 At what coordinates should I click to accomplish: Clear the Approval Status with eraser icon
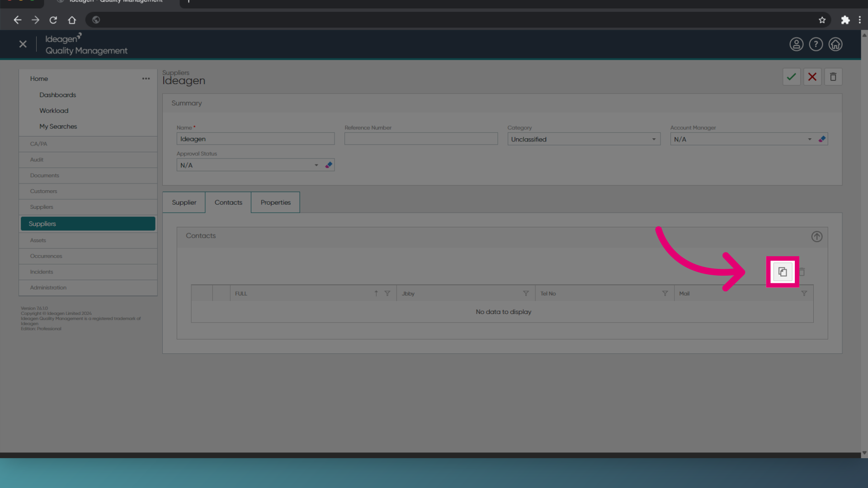click(x=329, y=165)
